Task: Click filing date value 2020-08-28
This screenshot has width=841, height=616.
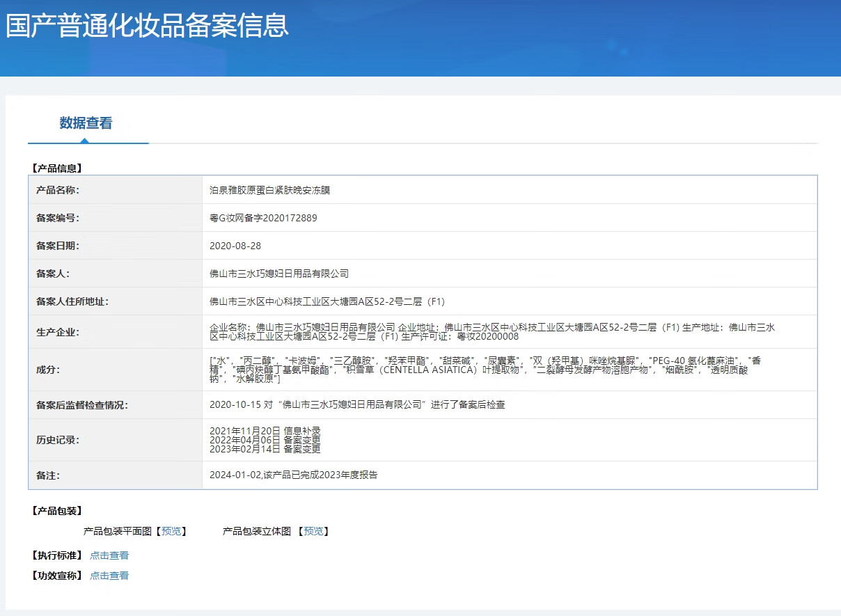Action: pyautogui.click(x=235, y=246)
